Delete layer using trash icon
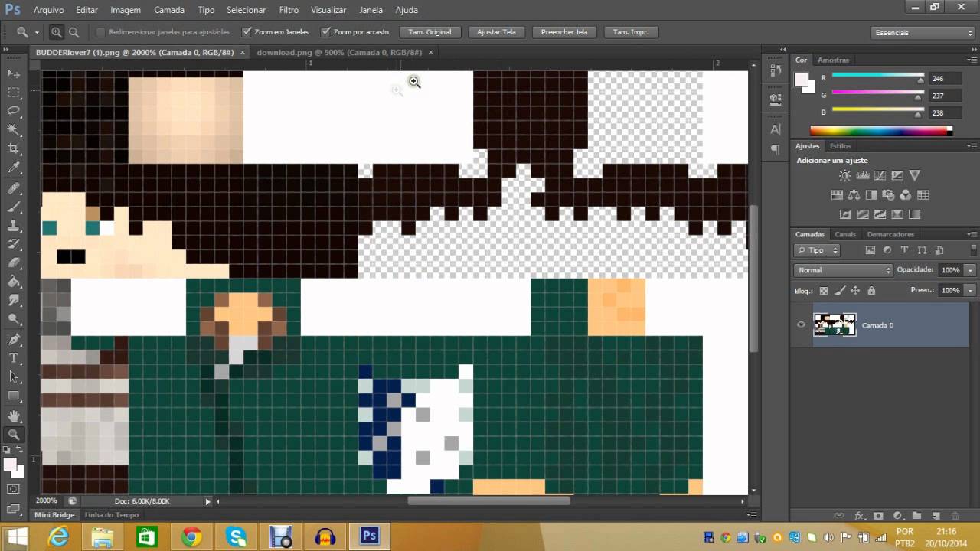This screenshot has width=980, height=551. [x=955, y=517]
